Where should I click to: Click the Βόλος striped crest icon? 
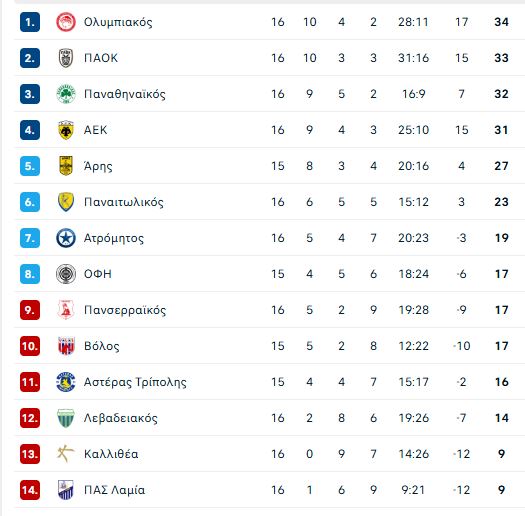[66, 346]
